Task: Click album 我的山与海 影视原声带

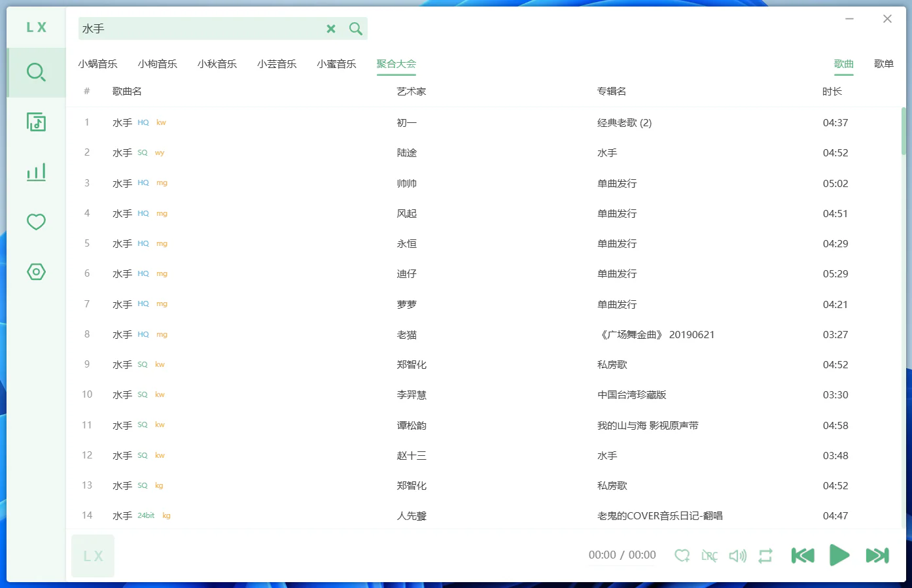Action: pyautogui.click(x=648, y=426)
